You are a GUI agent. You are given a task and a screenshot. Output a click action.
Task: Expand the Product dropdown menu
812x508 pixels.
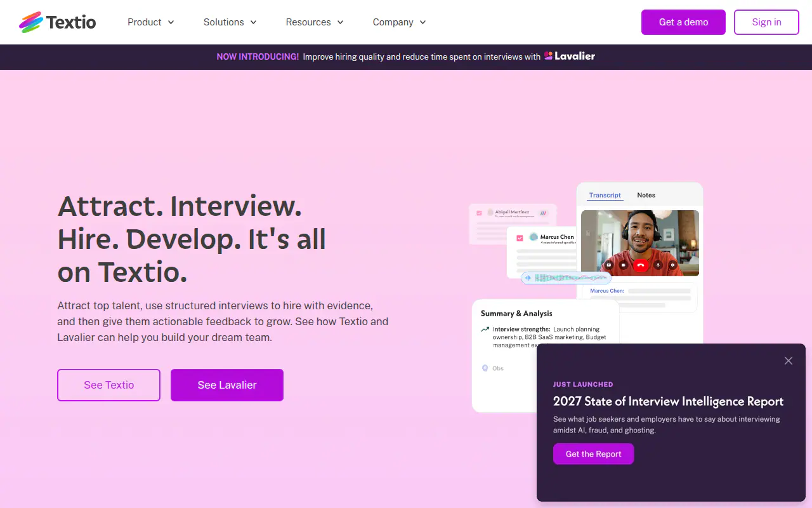click(x=151, y=22)
